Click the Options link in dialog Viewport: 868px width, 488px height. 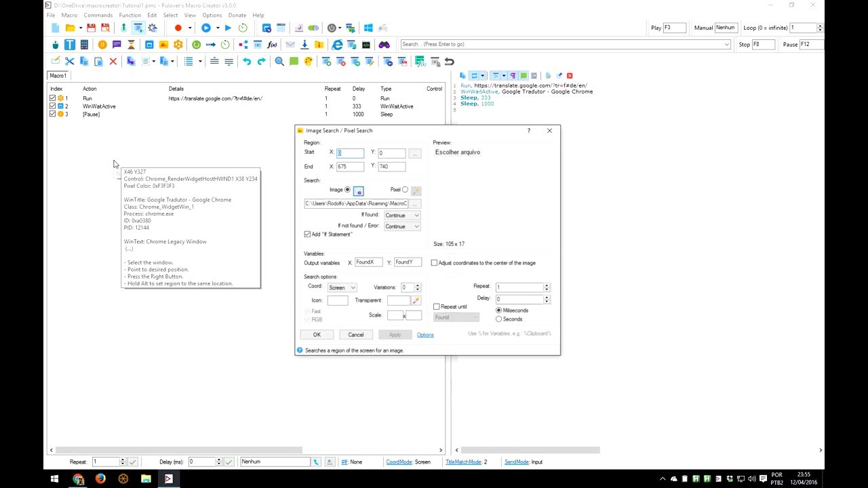425,335
